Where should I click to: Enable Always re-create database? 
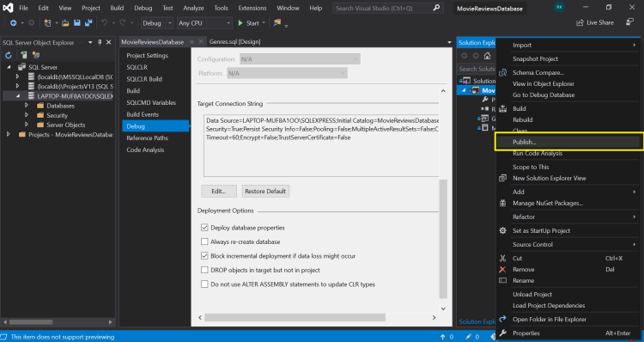point(204,241)
